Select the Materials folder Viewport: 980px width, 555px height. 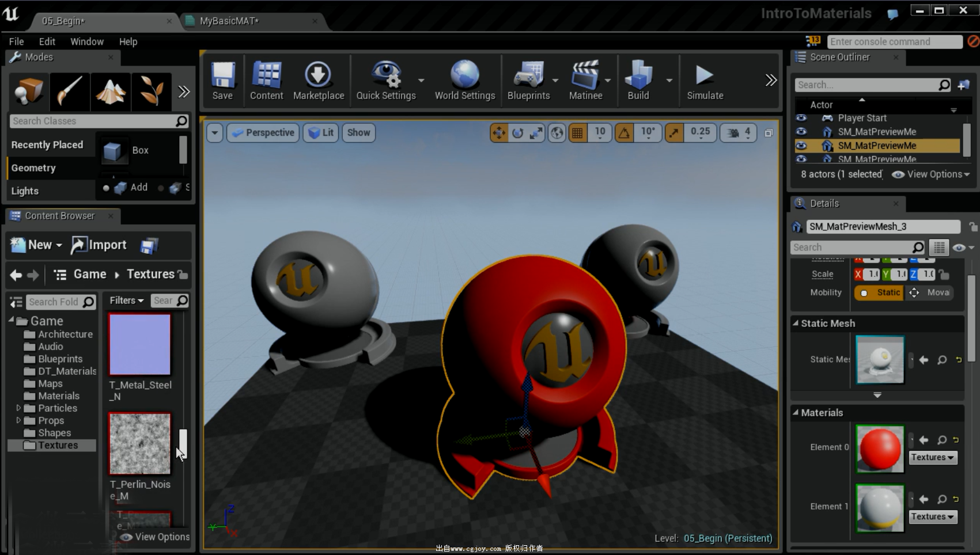tap(59, 396)
